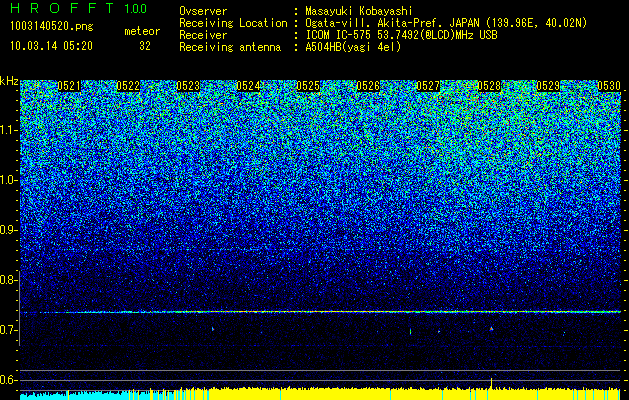
Task: Click the kHz axis unit label
Action: 9,81
